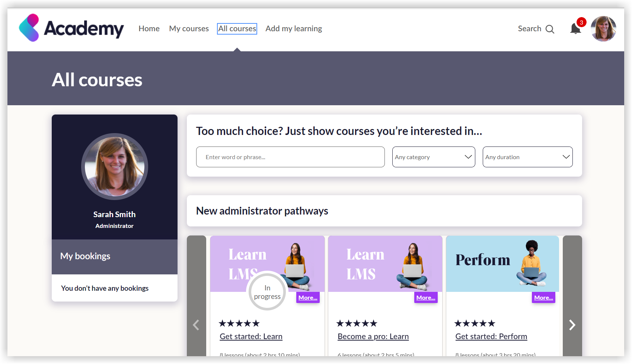The width and height of the screenshot is (632, 364).
Task: Open the Any category dropdown
Action: click(x=433, y=157)
